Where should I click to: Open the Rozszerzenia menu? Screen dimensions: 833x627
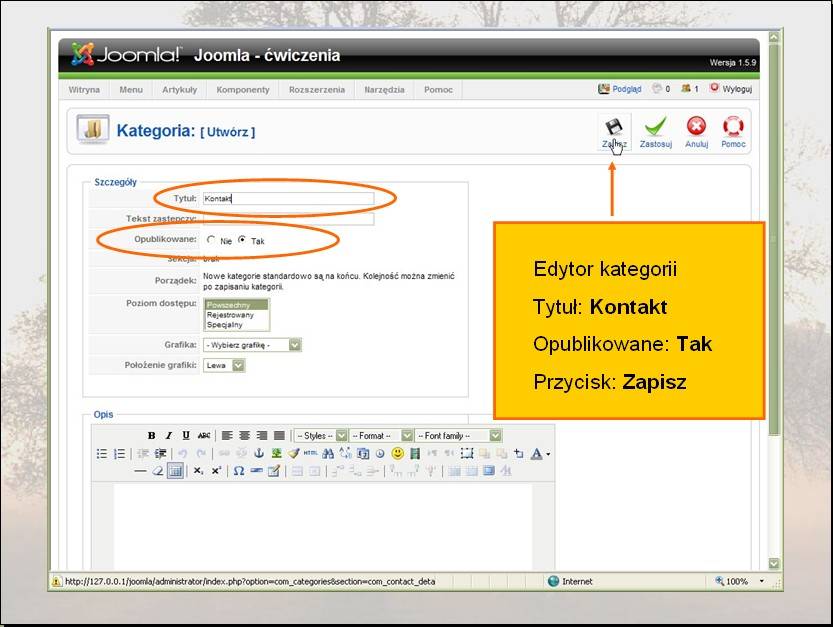coord(317,90)
